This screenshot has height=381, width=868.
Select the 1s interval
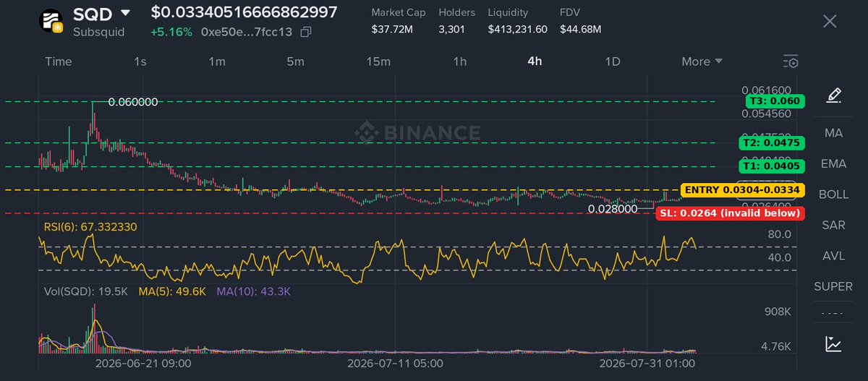140,61
